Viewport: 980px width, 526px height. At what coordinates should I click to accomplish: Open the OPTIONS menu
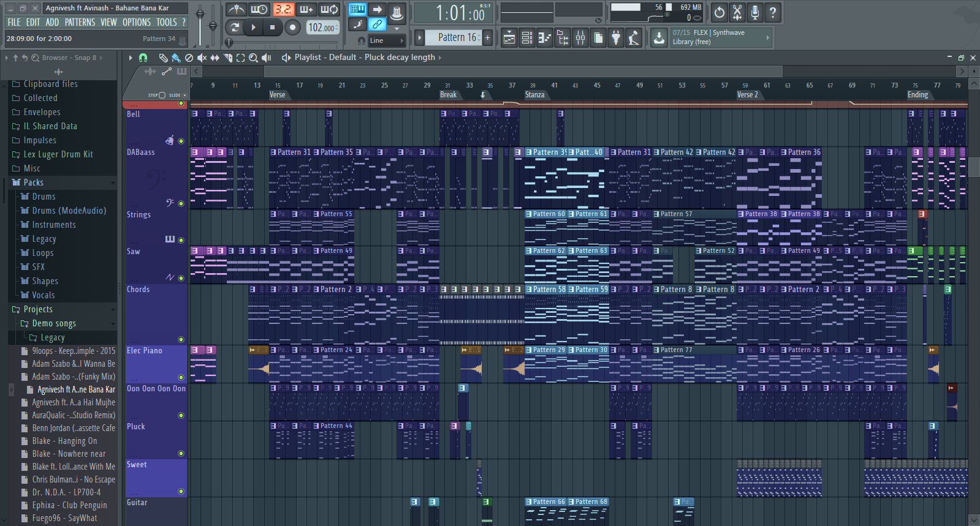tap(137, 22)
